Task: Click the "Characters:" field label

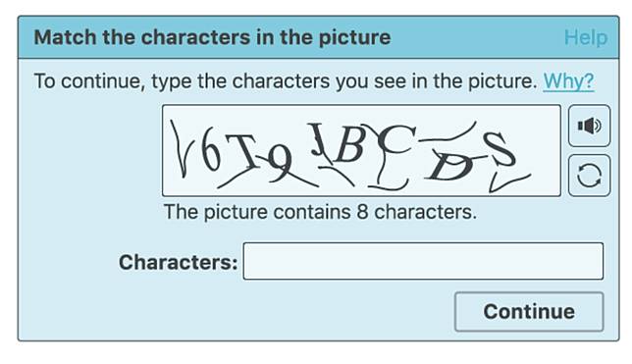Action: click(x=178, y=262)
